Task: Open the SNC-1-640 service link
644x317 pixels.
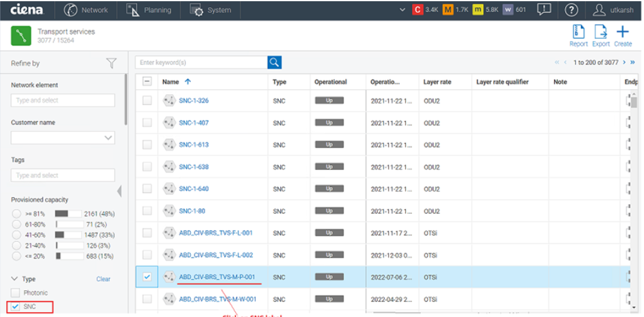Action: 194,189
